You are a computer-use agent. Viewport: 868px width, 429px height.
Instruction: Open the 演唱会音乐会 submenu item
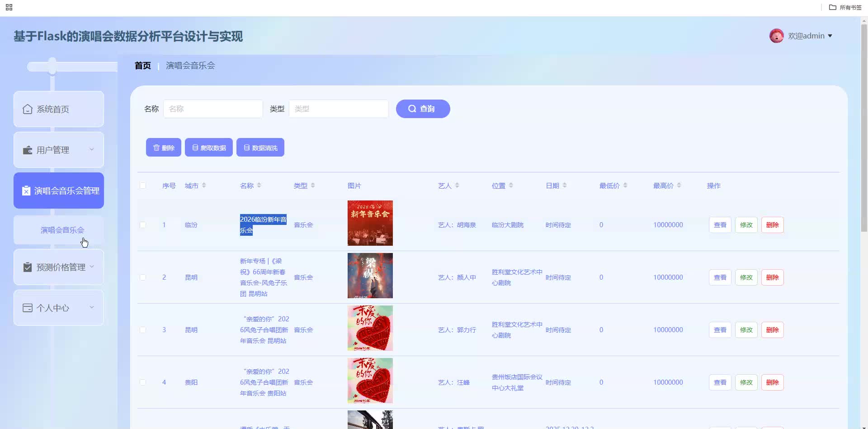click(59, 230)
